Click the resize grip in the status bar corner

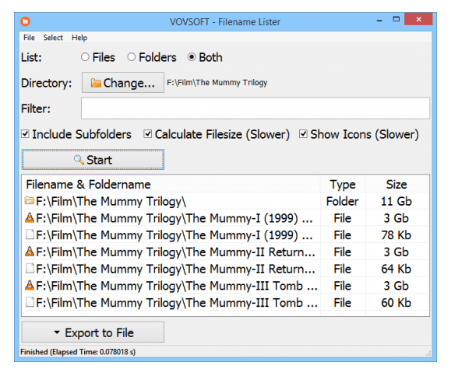pyautogui.click(x=428, y=353)
